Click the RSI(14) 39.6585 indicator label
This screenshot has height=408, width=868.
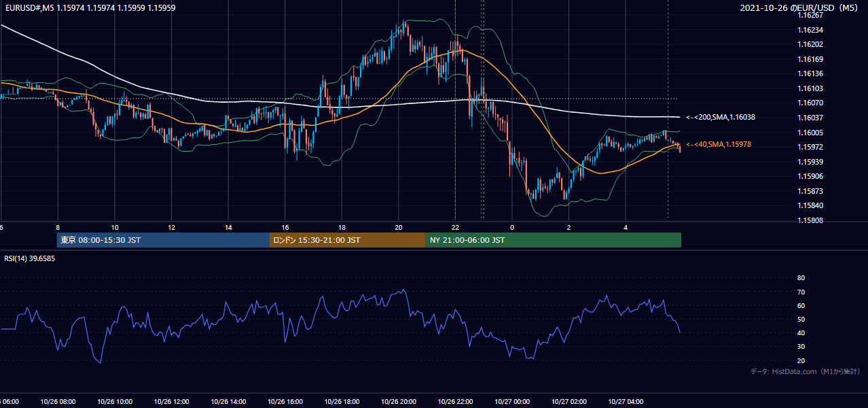click(30, 258)
